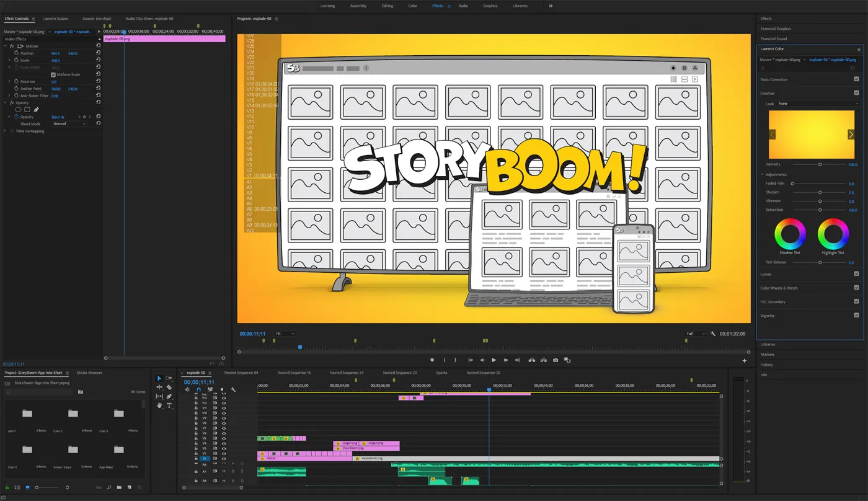Expand Time Remapping effect
This screenshot has height=501, width=868.
click(x=5, y=131)
